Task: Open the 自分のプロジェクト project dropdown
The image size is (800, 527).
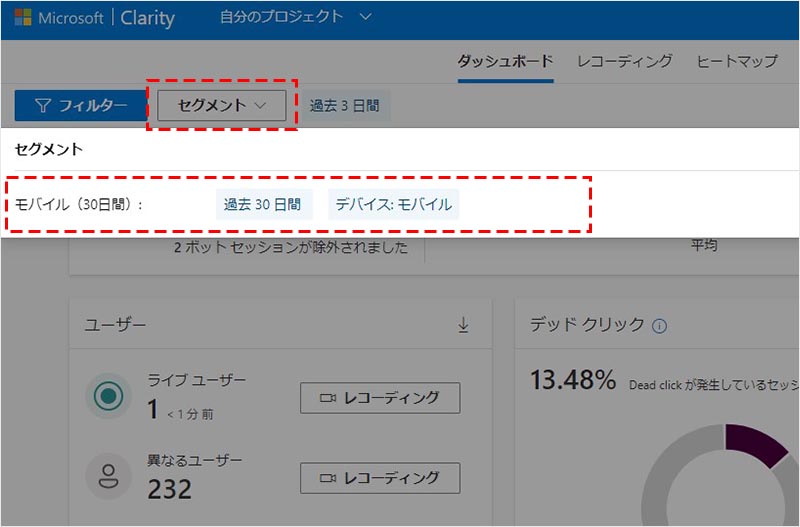Action: point(294,17)
